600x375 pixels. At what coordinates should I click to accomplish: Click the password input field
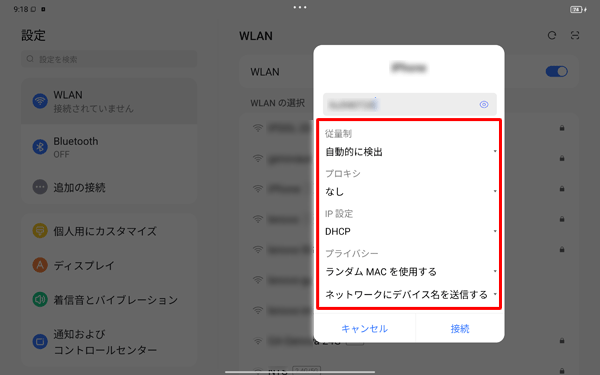pyautogui.click(x=410, y=104)
